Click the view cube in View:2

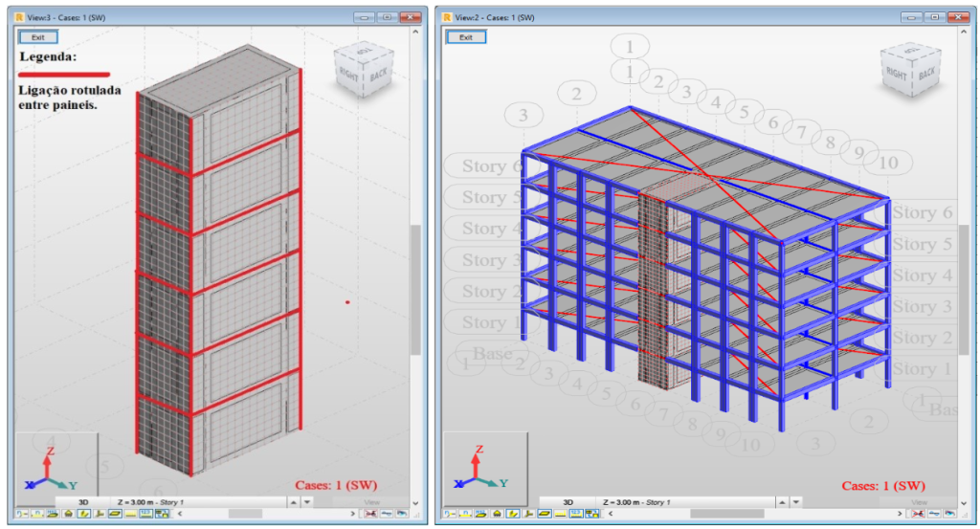[x=911, y=69]
